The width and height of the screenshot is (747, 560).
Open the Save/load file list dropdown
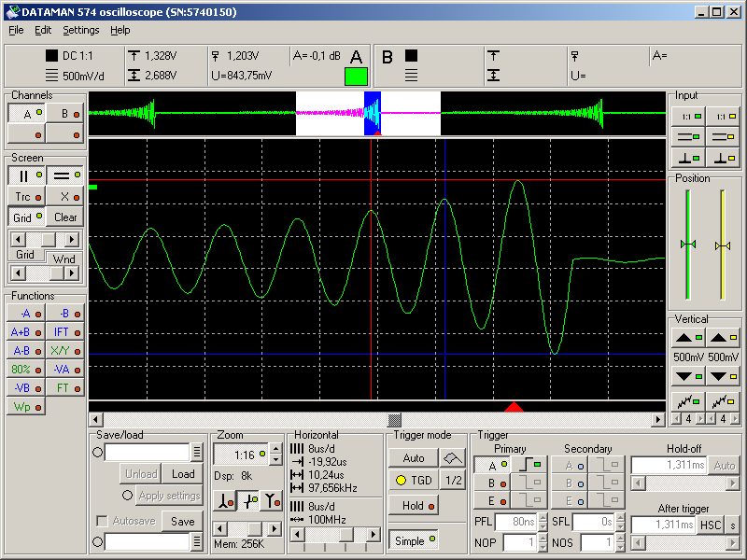click(x=196, y=453)
